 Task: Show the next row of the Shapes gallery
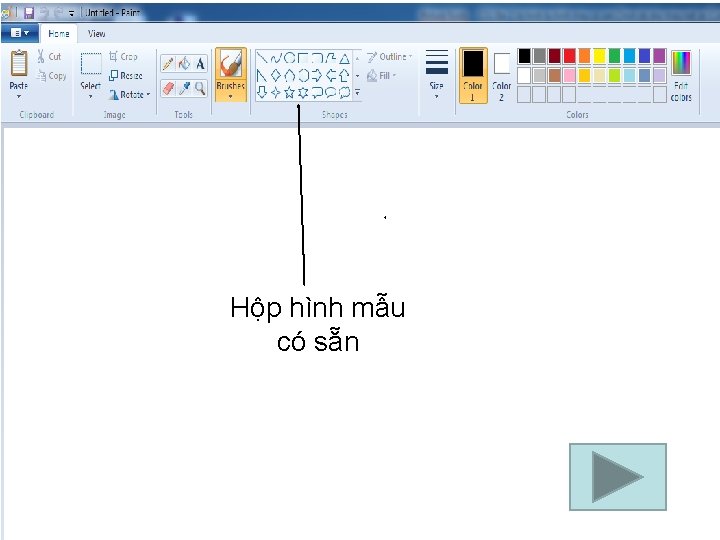point(358,75)
